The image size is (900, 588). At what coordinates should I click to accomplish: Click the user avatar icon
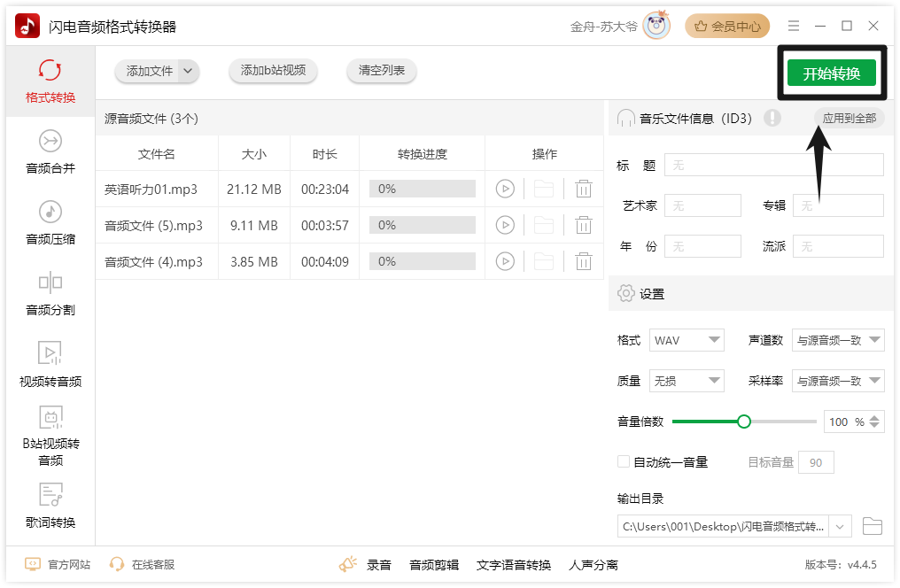pyautogui.click(x=656, y=26)
